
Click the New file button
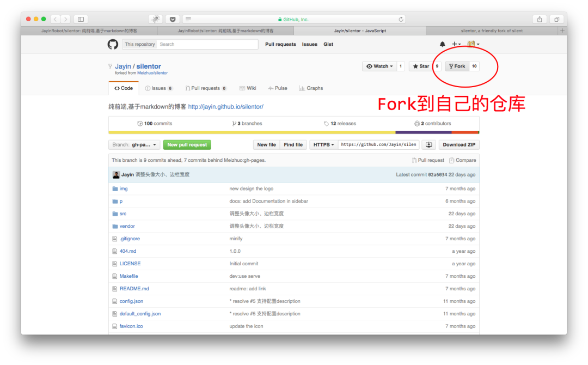266,145
